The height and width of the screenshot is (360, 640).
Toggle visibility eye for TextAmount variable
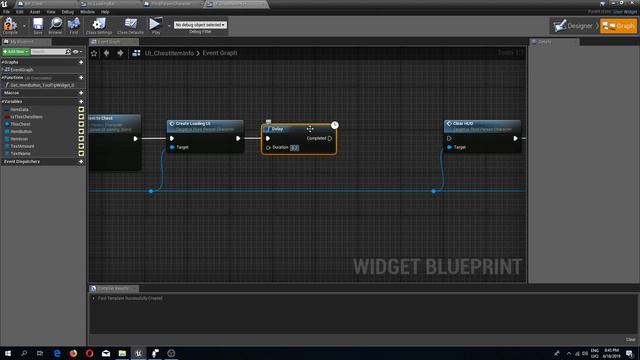81,146
